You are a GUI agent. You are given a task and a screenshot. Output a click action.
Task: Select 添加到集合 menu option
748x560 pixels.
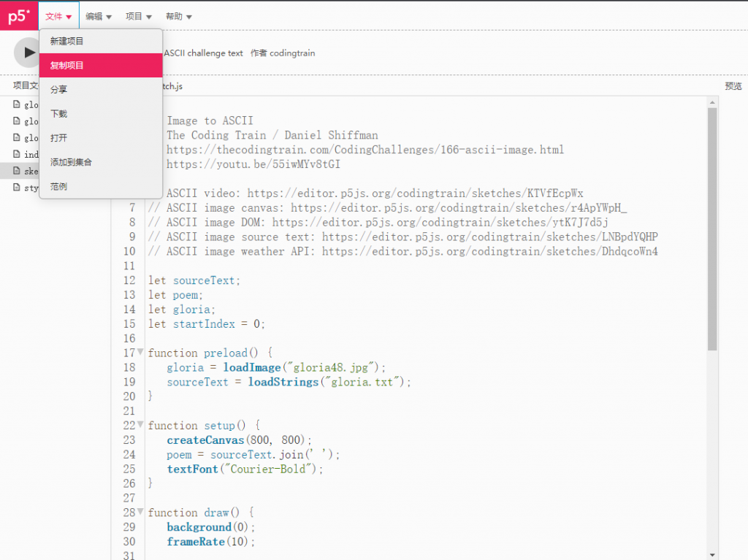tap(71, 161)
